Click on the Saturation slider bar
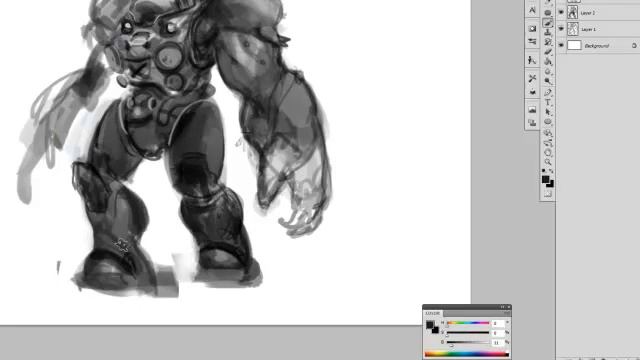The image size is (640, 360). [468, 333]
